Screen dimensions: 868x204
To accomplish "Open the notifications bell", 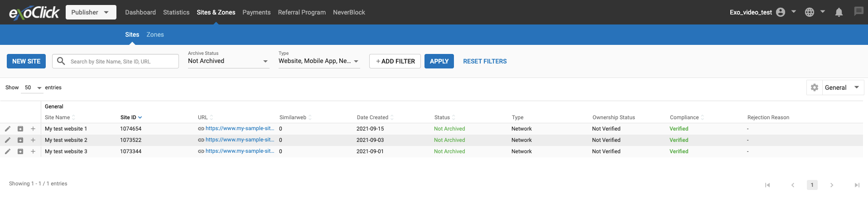I will (839, 12).
